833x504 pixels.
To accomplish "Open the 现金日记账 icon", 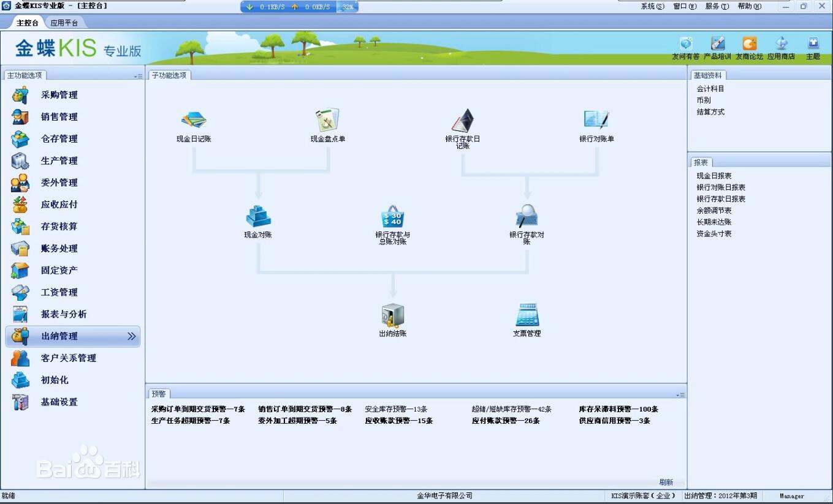I will 194,119.
